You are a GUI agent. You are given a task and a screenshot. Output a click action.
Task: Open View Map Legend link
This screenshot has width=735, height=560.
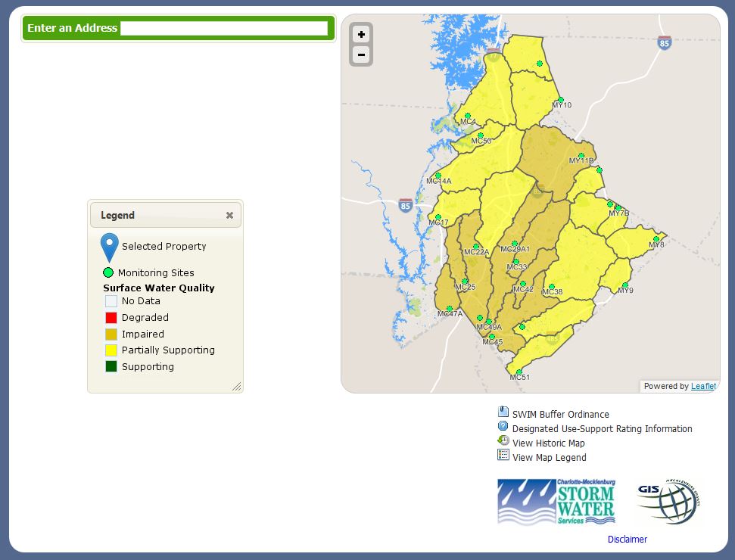550,457
